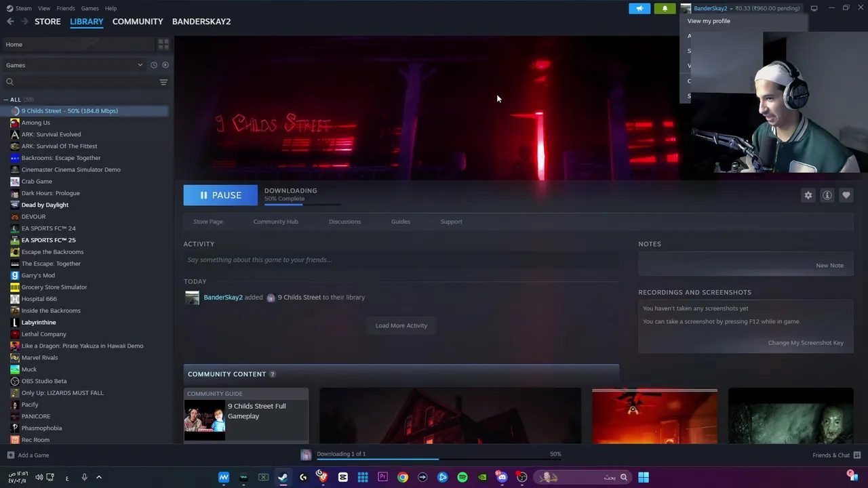
Task: Click Load More Activity button
Action: tap(401, 325)
